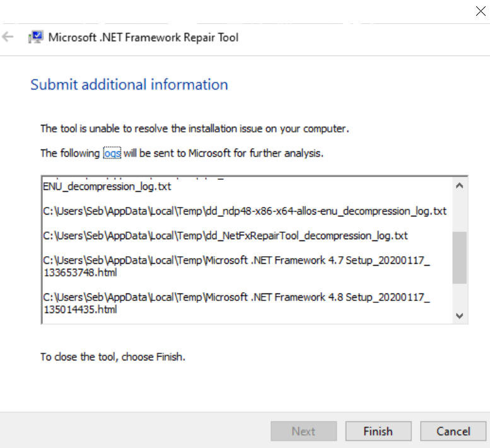Select the dd_NetFxRepairTool_decompression_log.txt path
Image resolution: width=490 pixels, height=448 pixels.
point(225,236)
